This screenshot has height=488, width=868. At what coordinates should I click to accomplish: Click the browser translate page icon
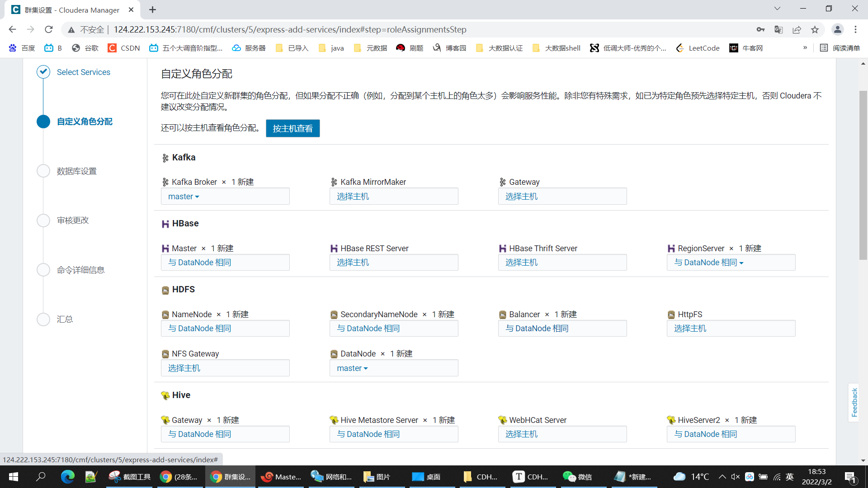coord(778,30)
